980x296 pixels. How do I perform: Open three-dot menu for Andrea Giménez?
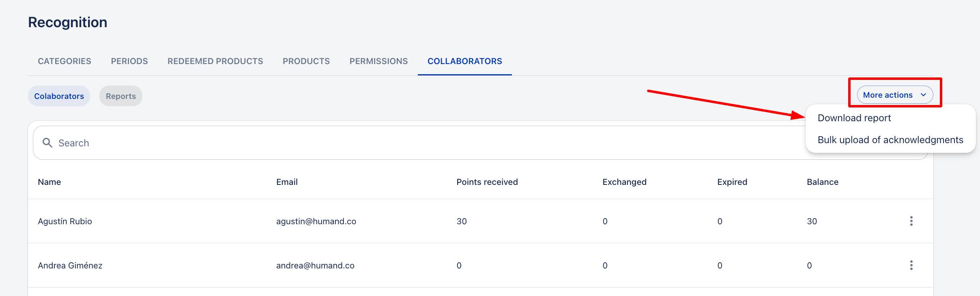coord(911,265)
